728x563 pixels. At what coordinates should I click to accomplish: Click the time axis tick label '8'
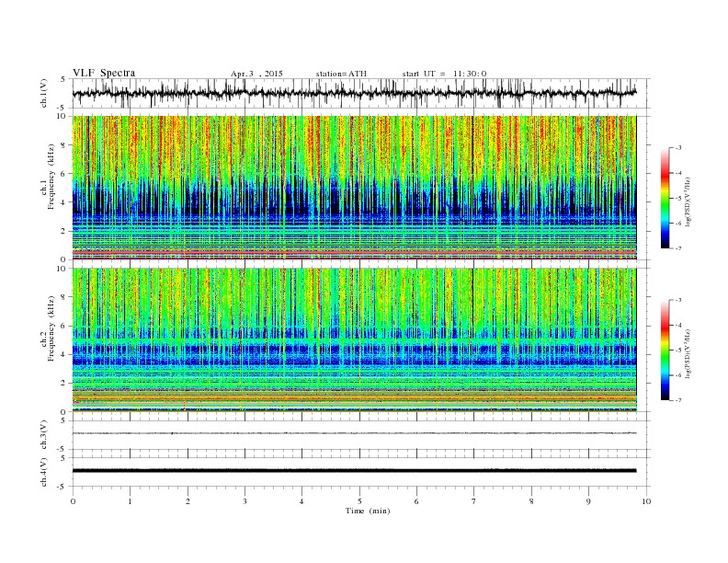(531, 501)
